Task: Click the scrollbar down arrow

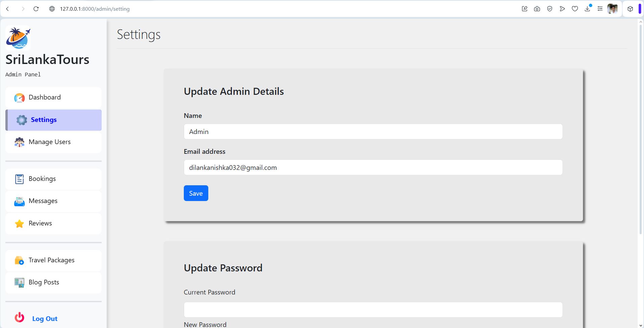Action: click(x=641, y=325)
